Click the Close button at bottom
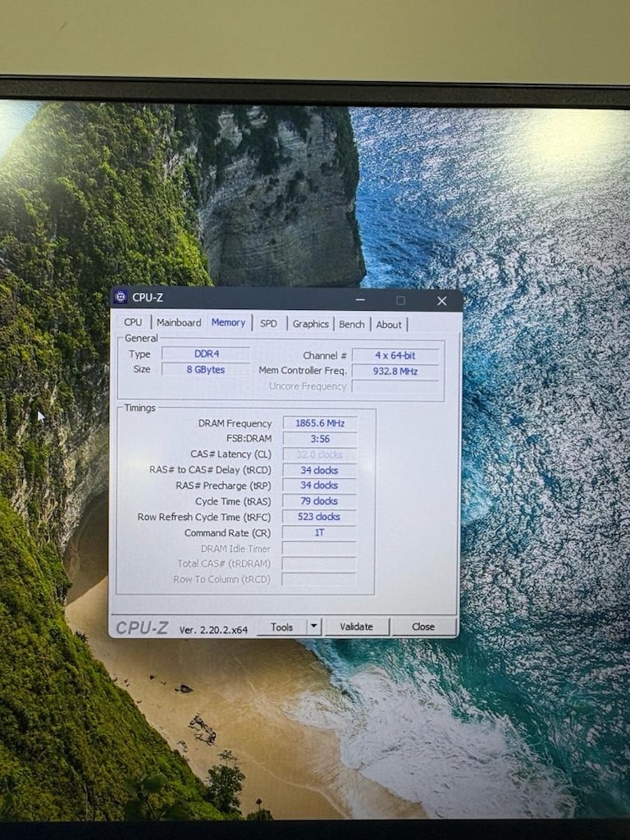The width and height of the screenshot is (630, 840). [423, 626]
